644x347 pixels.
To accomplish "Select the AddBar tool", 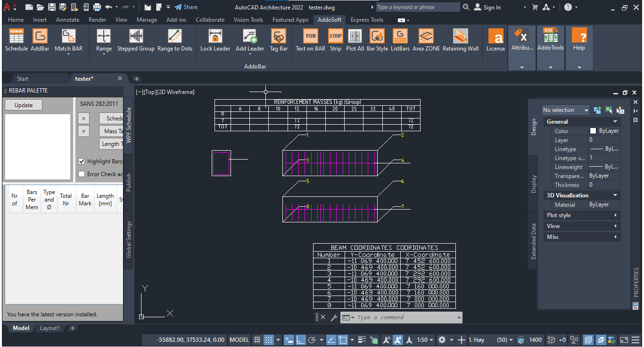I will click(40, 40).
